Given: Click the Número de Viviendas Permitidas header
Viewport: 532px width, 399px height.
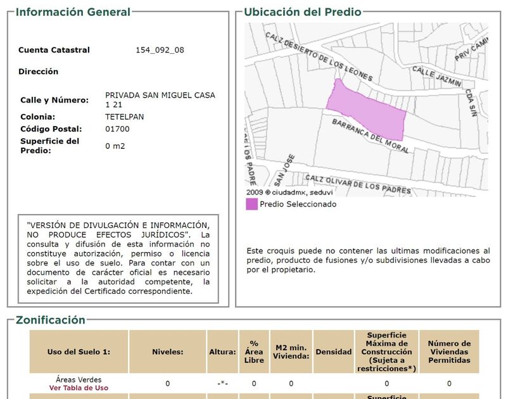Looking at the screenshot, I should pos(449,351).
